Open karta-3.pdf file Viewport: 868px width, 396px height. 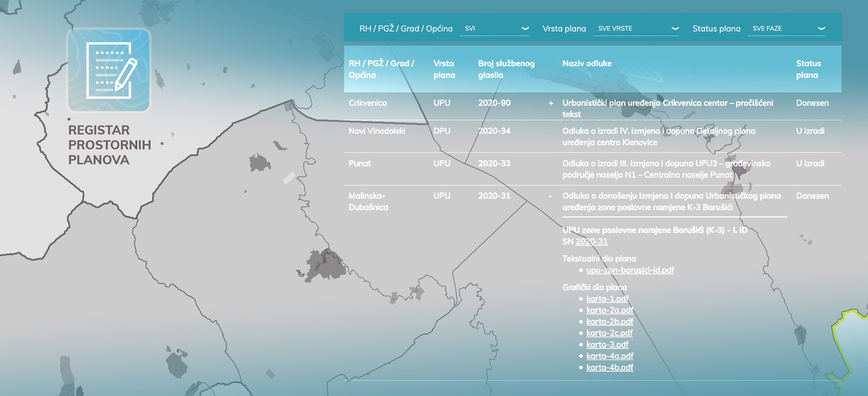click(607, 345)
